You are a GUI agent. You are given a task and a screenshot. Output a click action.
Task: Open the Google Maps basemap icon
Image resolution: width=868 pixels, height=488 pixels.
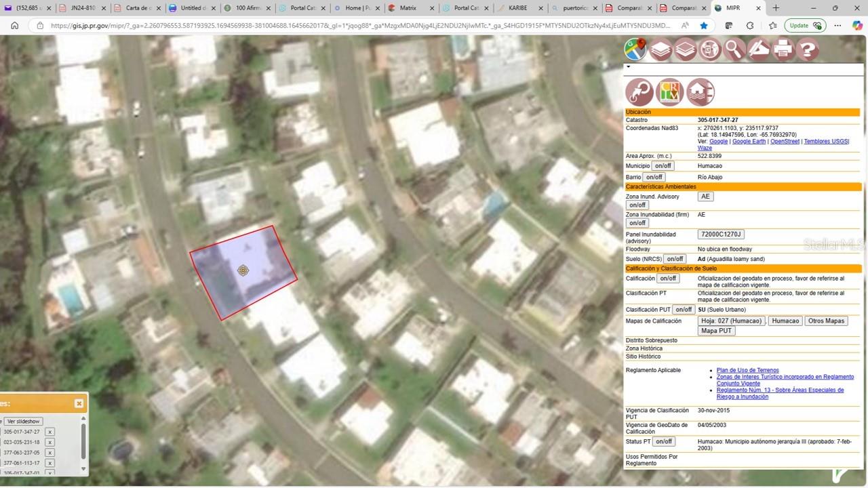click(635, 49)
